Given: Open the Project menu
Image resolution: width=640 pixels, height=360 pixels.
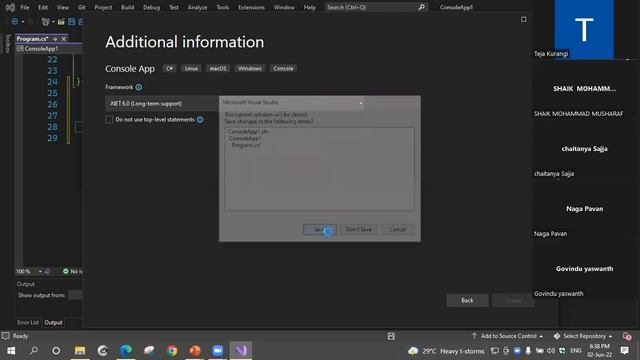Looking at the screenshot, I should 103,7.
